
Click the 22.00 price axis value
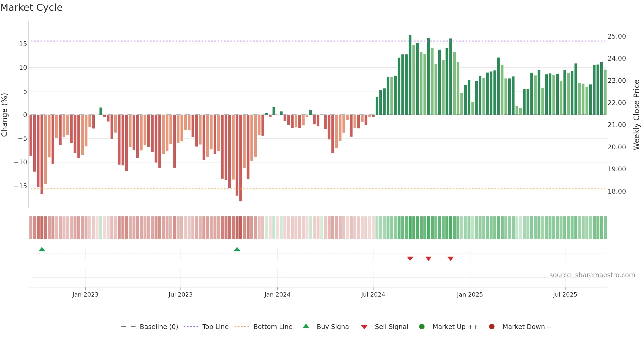tap(617, 103)
